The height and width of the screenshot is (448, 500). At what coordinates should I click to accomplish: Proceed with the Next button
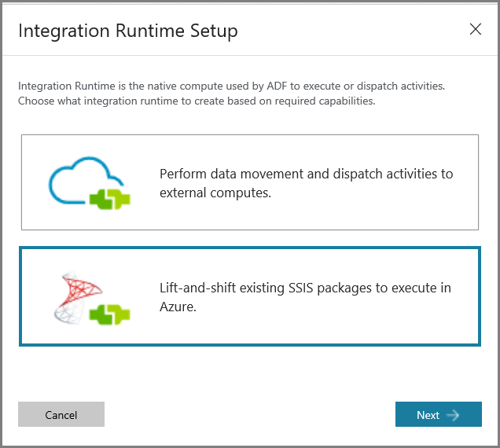(x=439, y=414)
